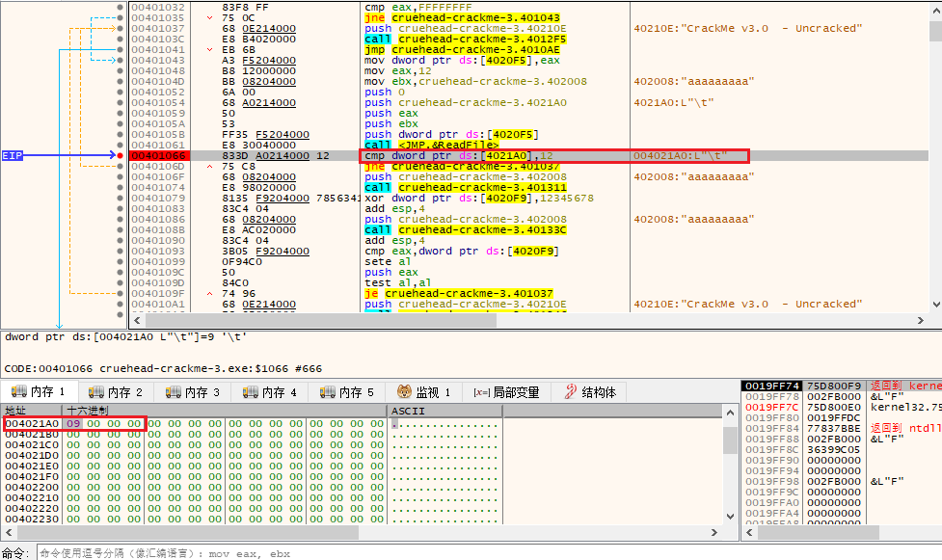
Task: Click the jump indicator on row 0040109F
Action: tap(209, 294)
